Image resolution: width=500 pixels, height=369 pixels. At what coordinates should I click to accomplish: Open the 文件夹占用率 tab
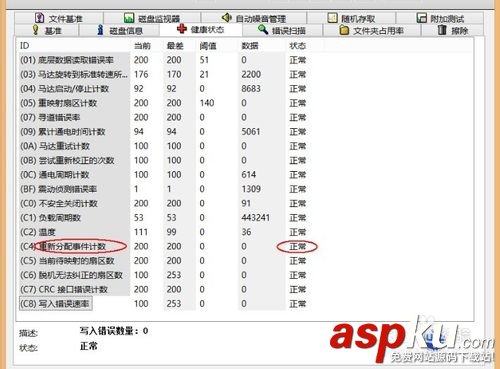pyautogui.click(x=372, y=30)
